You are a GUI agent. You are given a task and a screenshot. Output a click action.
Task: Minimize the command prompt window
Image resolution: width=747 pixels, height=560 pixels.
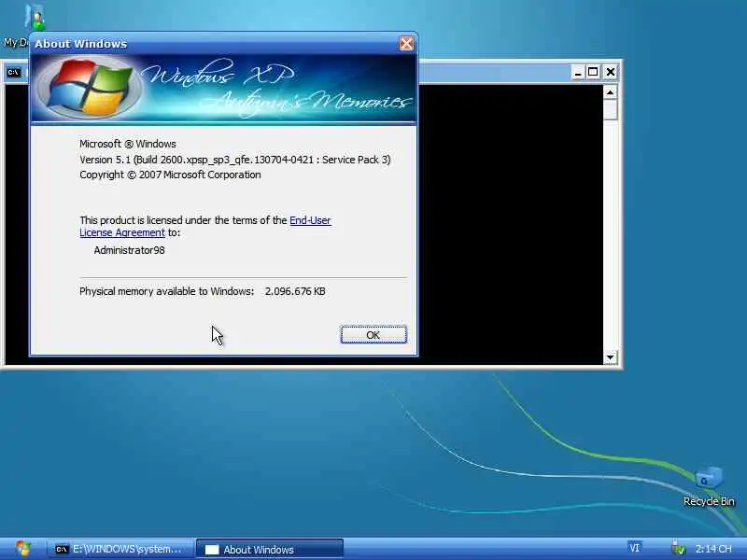click(x=578, y=73)
